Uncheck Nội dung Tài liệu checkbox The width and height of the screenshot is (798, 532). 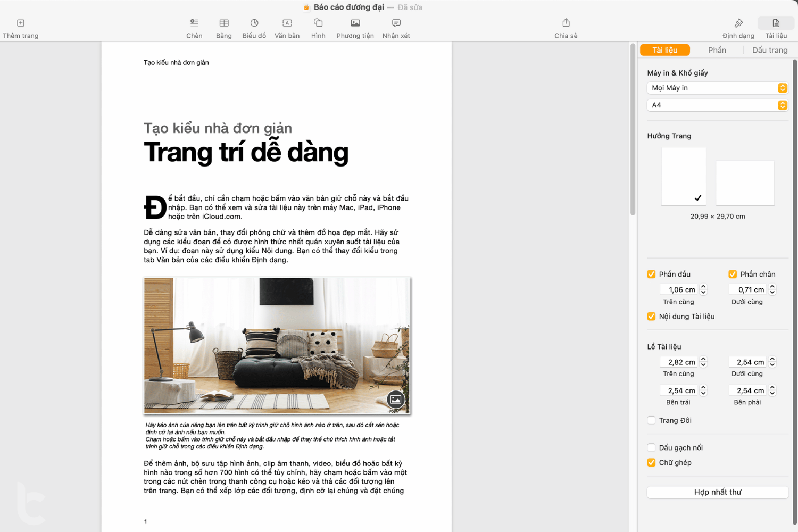[651, 316]
